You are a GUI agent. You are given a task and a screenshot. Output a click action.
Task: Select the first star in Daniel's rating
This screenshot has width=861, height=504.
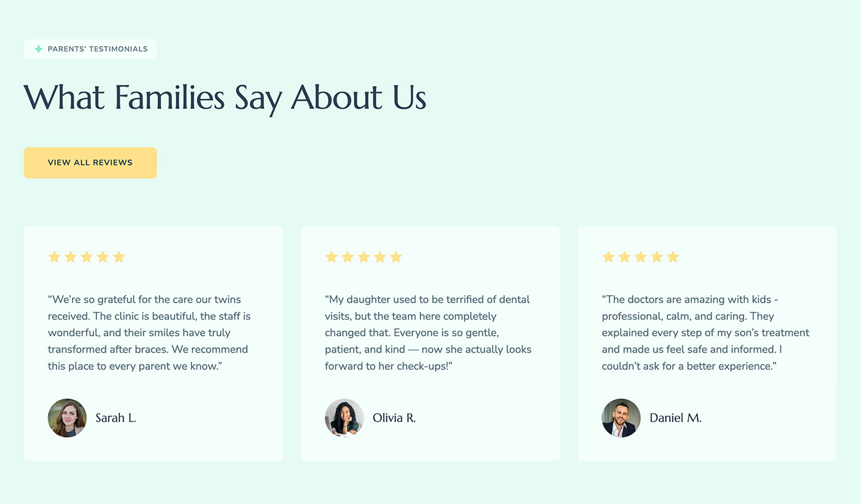608,256
